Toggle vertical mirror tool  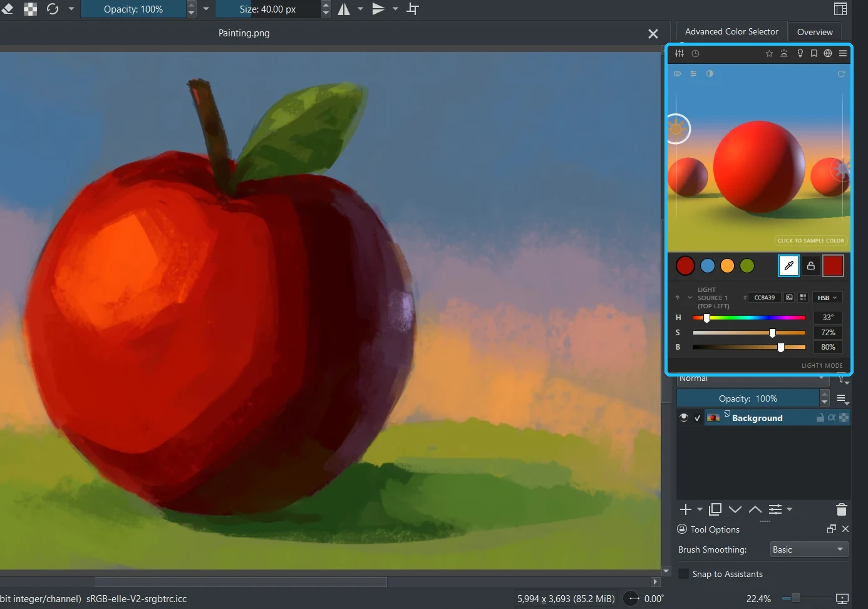coord(378,9)
